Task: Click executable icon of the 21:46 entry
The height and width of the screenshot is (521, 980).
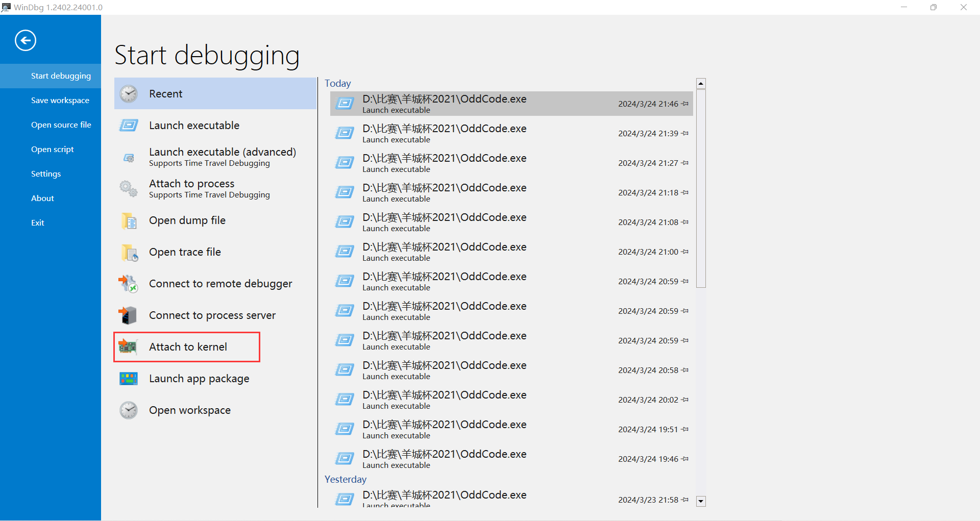Action: 345,104
